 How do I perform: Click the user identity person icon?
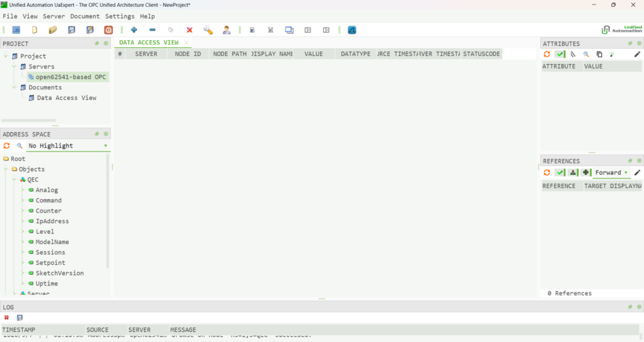coord(226,30)
